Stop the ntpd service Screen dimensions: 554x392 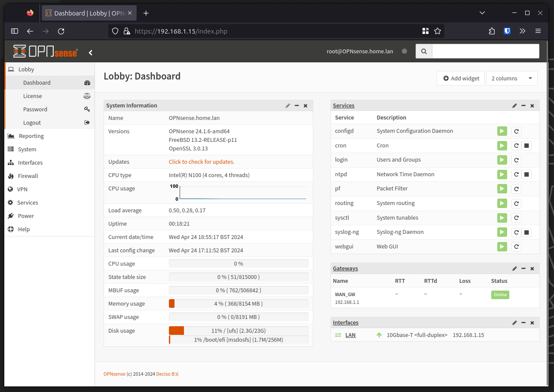click(x=526, y=175)
